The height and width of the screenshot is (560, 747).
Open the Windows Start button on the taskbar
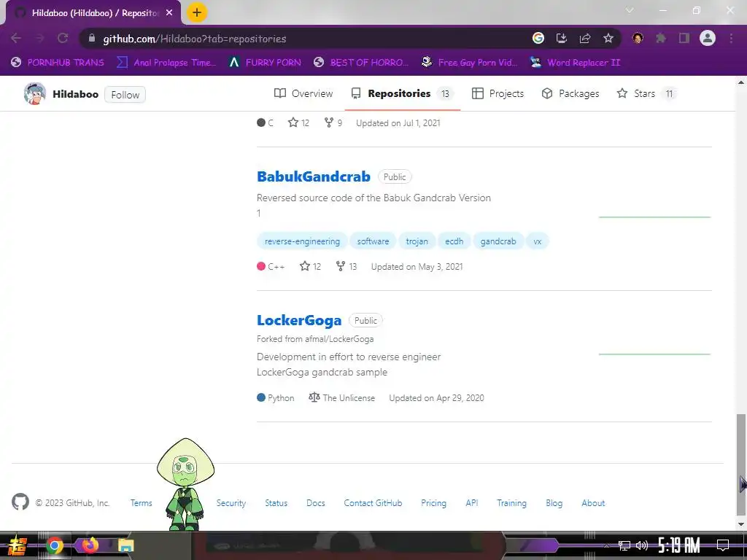click(x=16, y=545)
